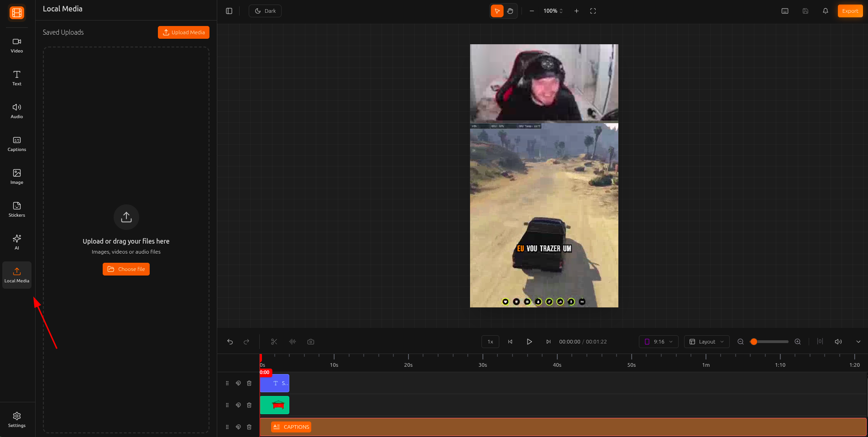This screenshot has width=868, height=437.
Task: Open the 9:16 aspect ratio dropdown
Action: coord(658,342)
